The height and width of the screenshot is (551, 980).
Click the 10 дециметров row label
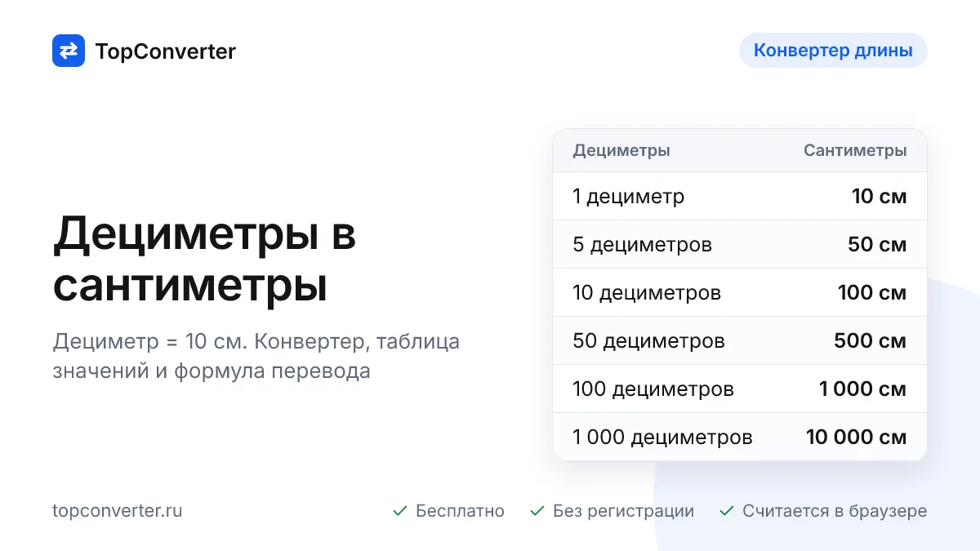pyautogui.click(x=647, y=292)
